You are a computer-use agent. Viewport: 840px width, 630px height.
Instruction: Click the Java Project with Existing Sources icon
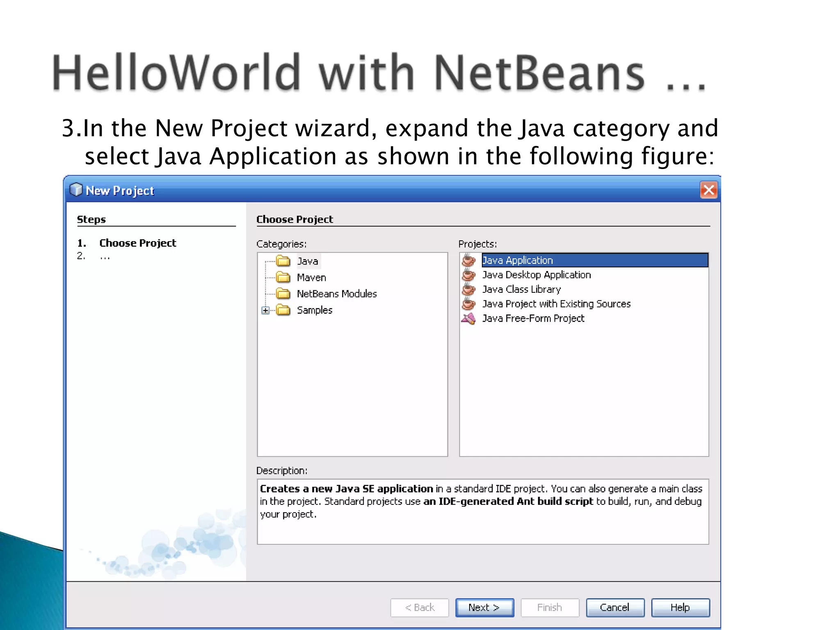[x=468, y=304]
